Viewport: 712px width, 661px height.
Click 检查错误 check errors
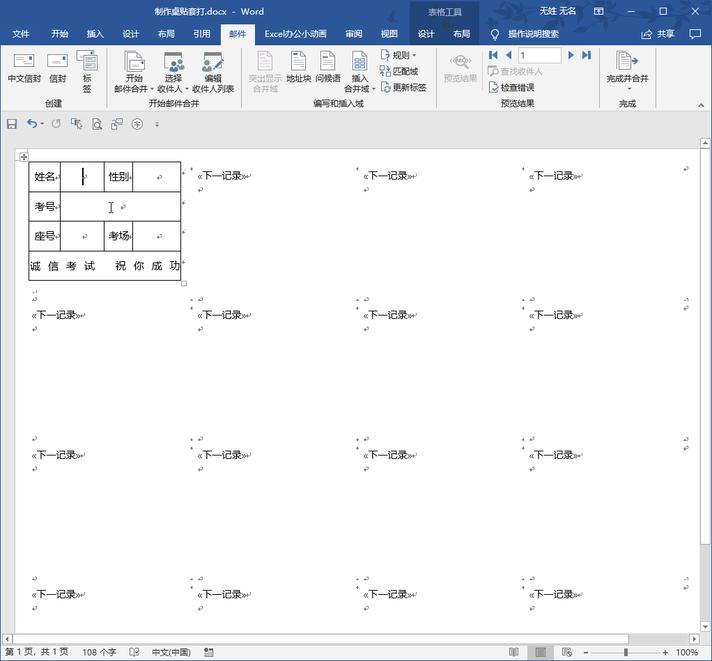[512, 87]
